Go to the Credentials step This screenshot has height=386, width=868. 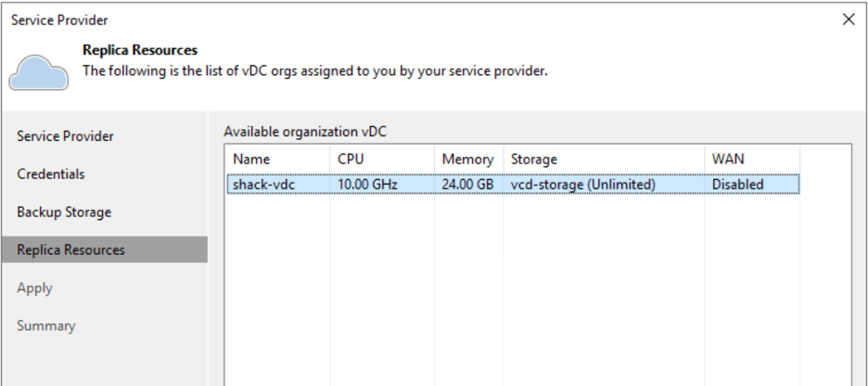pyautogui.click(x=51, y=174)
